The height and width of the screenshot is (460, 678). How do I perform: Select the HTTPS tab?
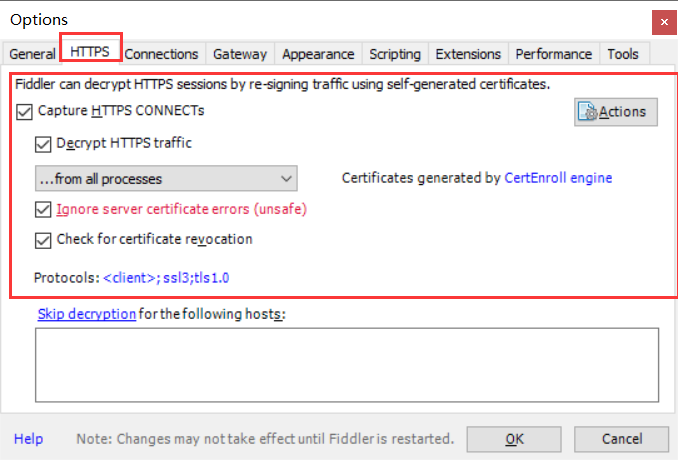[90, 49]
